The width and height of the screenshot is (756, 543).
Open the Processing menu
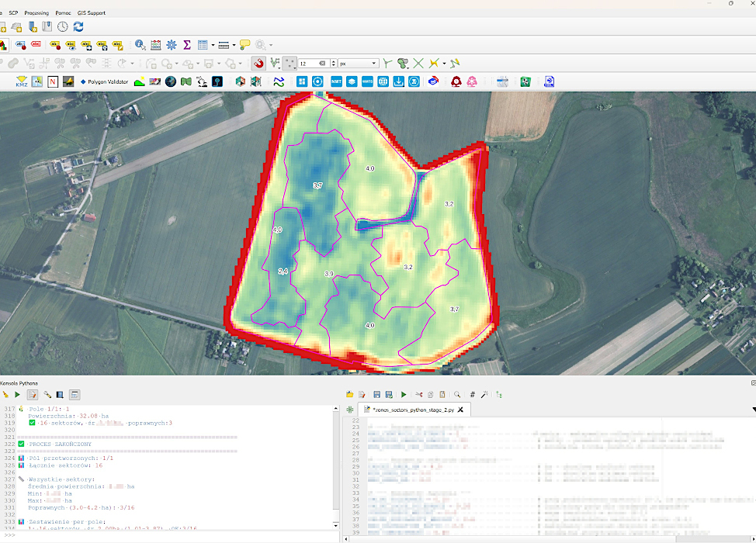tap(36, 13)
